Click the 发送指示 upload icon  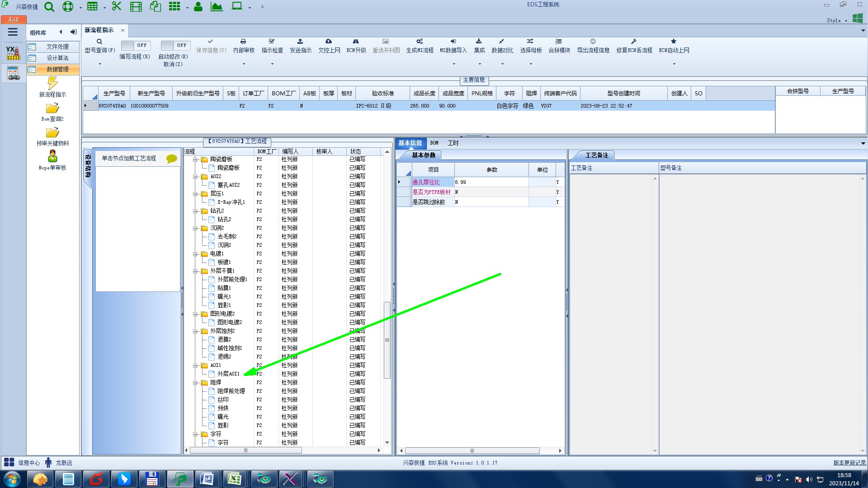(300, 42)
